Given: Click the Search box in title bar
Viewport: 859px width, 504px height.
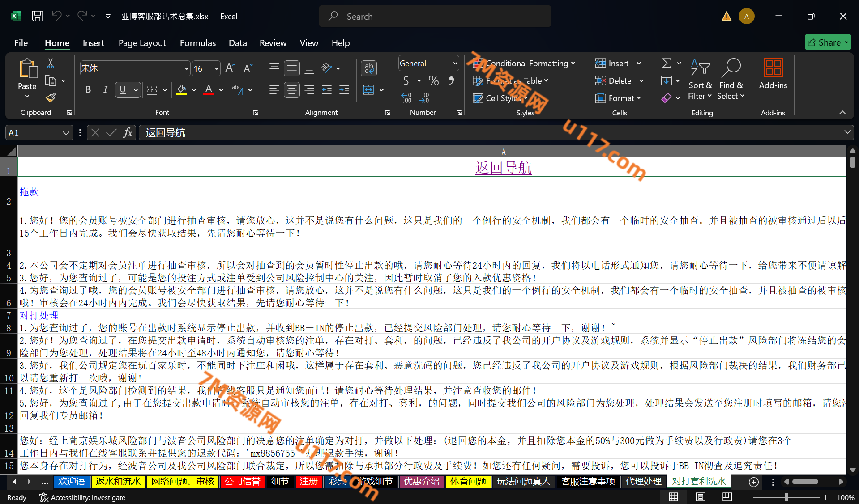Looking at the screenshot, I should [435, 17].
